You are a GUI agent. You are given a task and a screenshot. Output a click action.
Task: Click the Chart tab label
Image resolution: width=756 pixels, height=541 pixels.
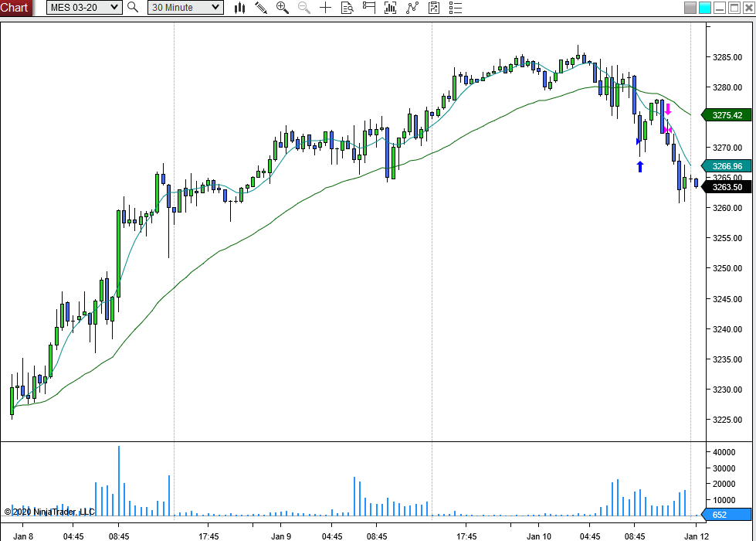click(15, 7)
